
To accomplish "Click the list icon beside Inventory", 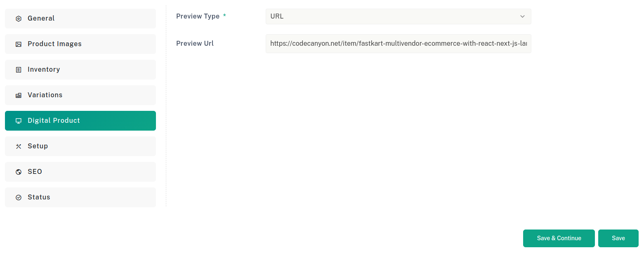I will [18, 70].
